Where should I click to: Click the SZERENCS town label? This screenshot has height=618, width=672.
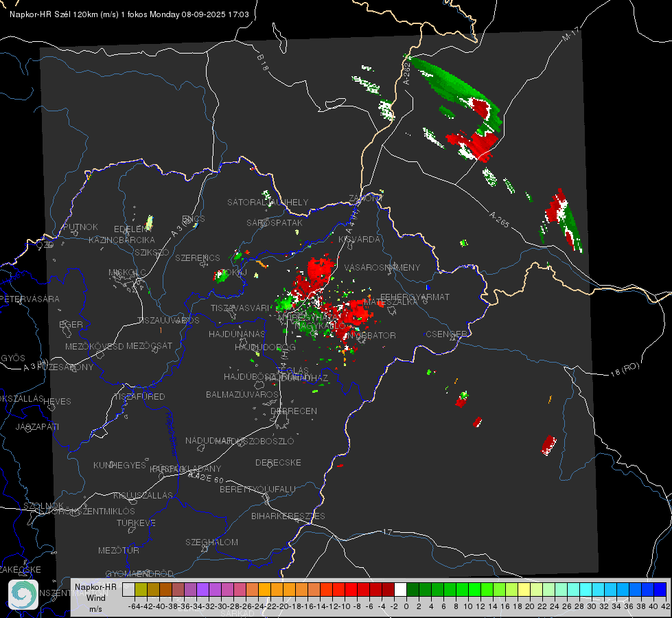point(198,257)
